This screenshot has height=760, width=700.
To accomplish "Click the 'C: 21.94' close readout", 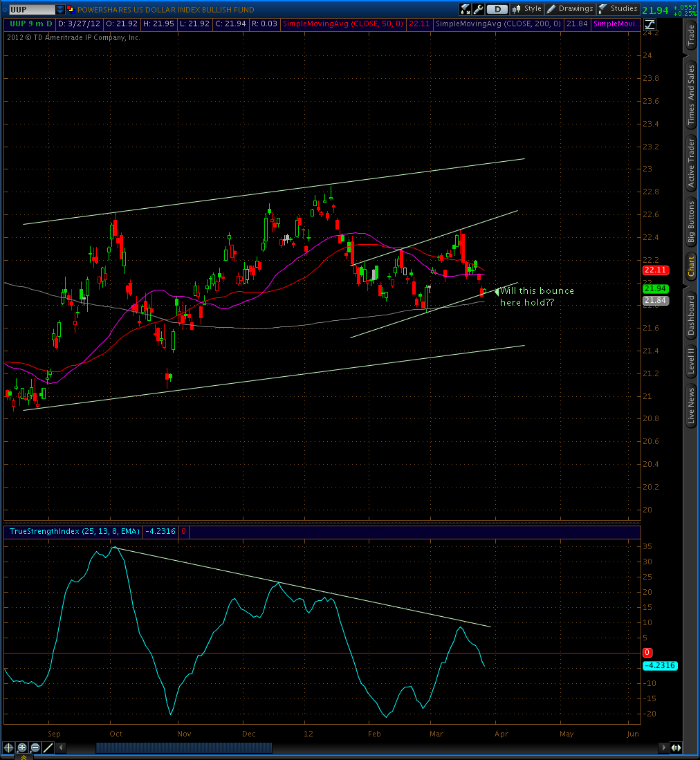I will pyautogui.click(x=230, y=24).
